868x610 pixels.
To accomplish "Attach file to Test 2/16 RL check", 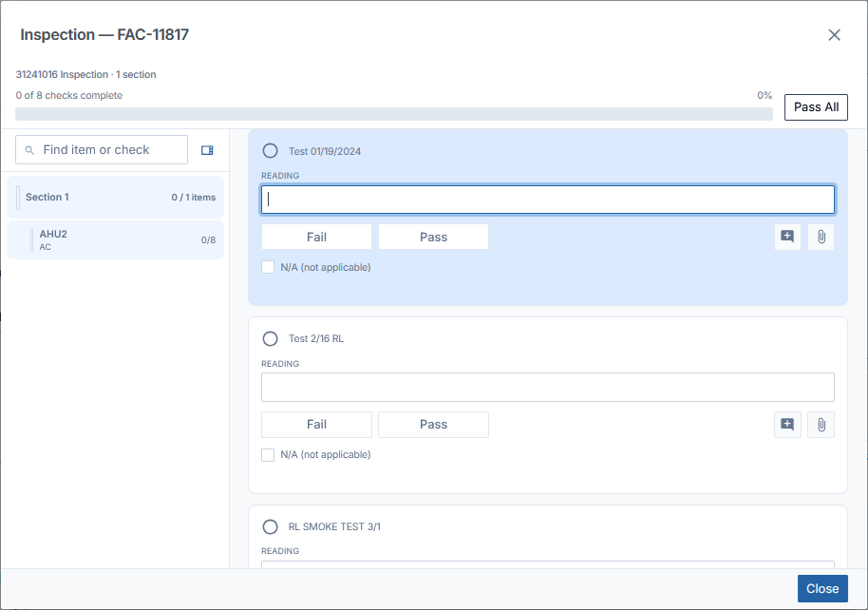I will pyautogui.click(x=821, y=425).
